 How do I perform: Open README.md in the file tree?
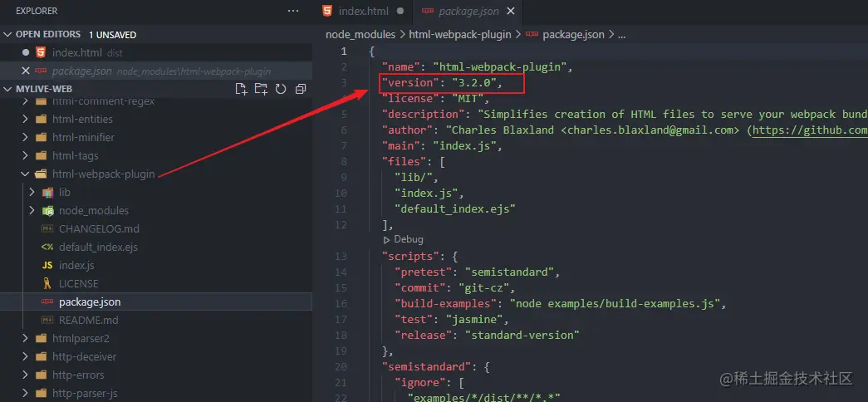click(89, 321)
